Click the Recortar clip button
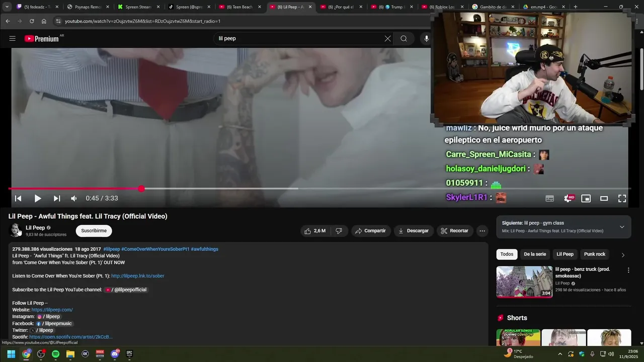Screen dimensions: 644x362 tap(455, 231)
